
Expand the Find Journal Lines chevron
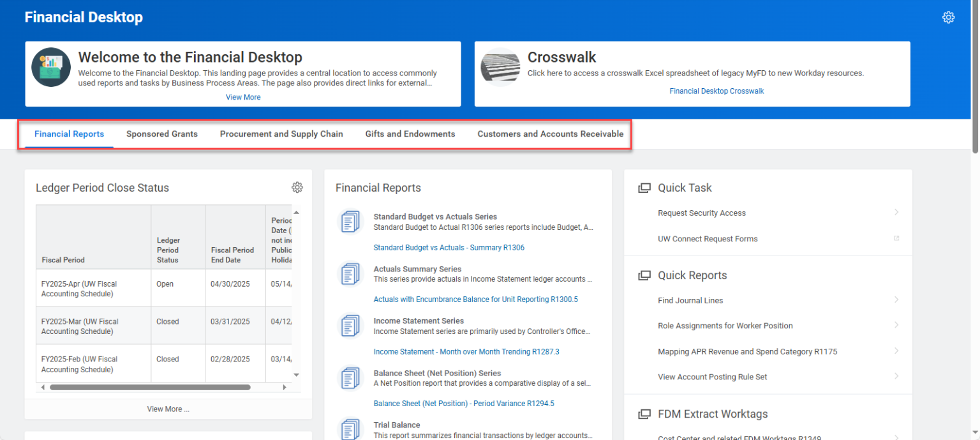[896, 299]
